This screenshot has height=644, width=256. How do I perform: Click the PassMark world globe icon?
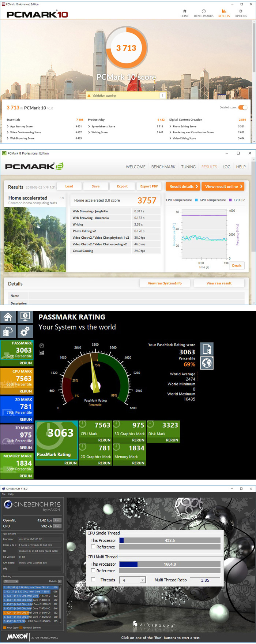click(x=207, y=363)
